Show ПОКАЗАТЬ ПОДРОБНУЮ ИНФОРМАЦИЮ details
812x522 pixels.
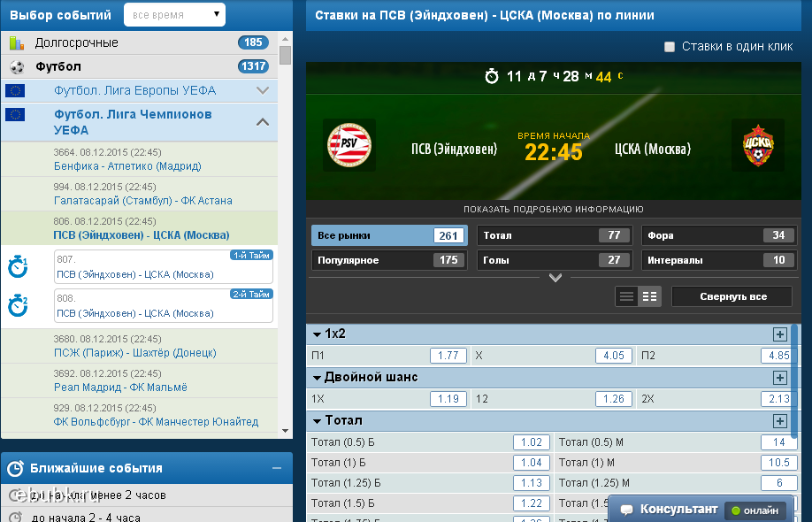(553, 209)
